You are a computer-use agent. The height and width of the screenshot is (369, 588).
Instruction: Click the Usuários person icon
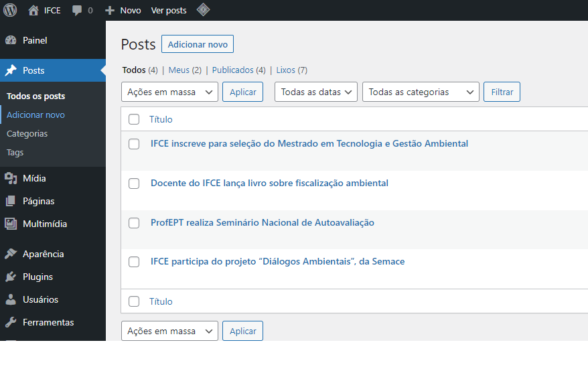pyautogui.click(x=11, y=299)
